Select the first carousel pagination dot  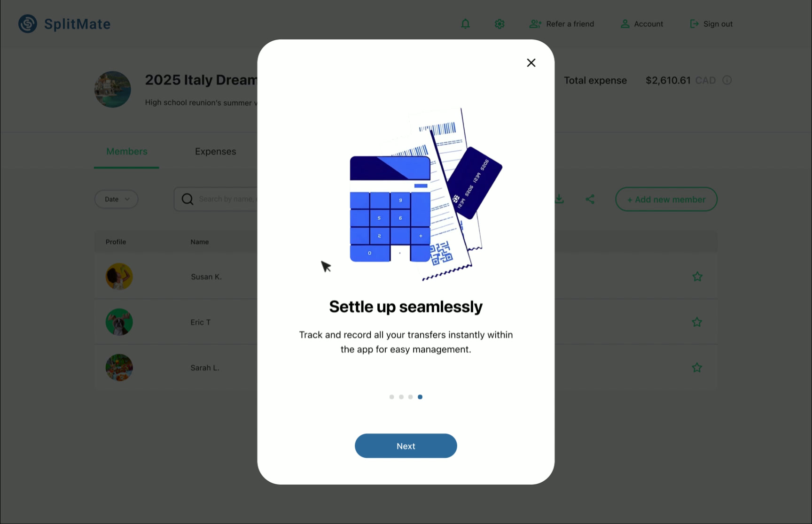coord(391,397)
